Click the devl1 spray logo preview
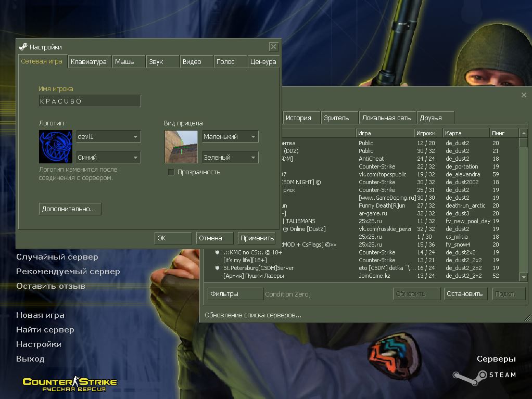The image size is (532, 399). coord(56,147)
